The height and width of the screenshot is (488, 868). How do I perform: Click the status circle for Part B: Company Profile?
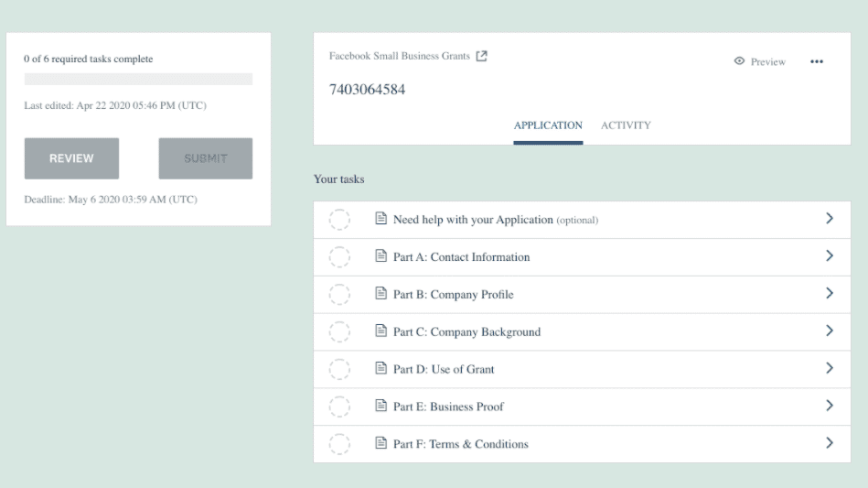click(339, 294)
